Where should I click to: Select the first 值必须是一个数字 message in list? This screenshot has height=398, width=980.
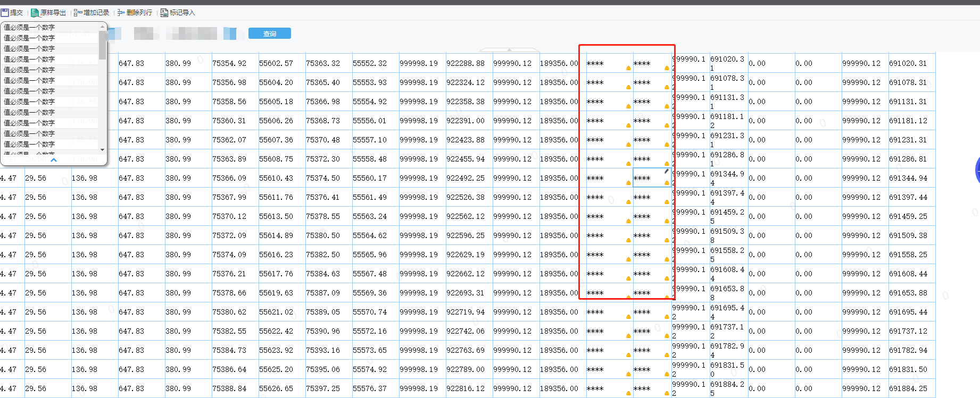pos(30,27)
